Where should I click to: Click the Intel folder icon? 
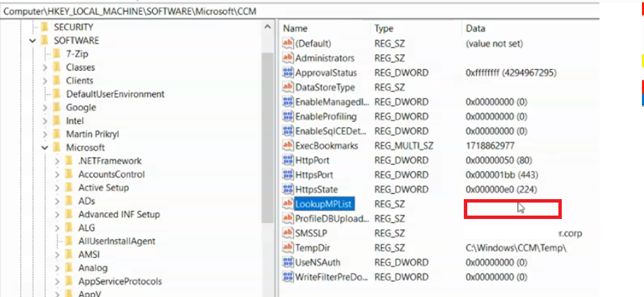[x=57, y=120]
